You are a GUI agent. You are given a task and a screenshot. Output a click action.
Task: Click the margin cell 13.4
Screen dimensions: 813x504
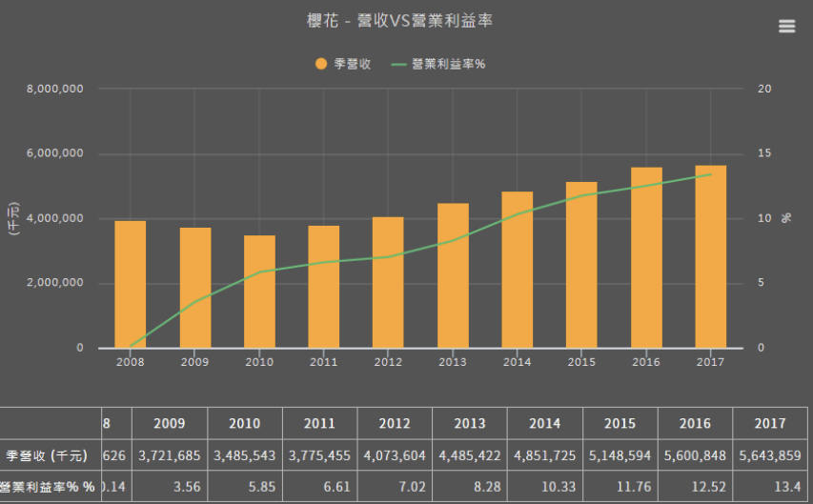[x=770, y=486]
